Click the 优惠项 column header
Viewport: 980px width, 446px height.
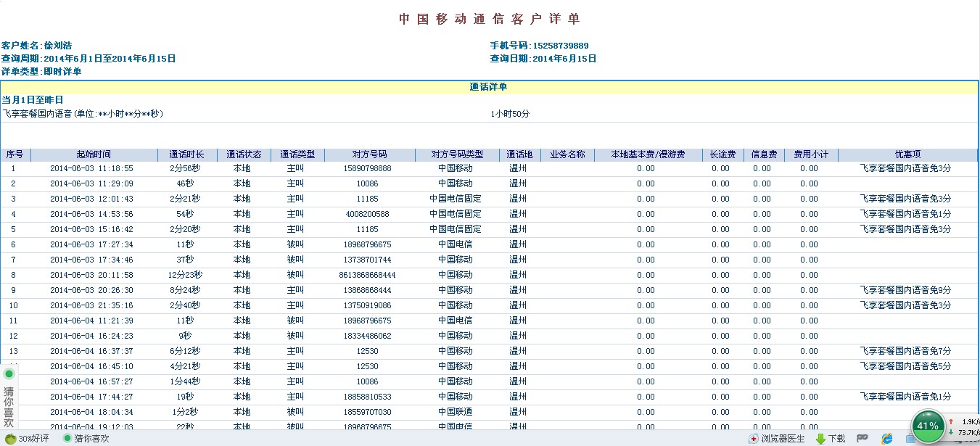(907, 154)
